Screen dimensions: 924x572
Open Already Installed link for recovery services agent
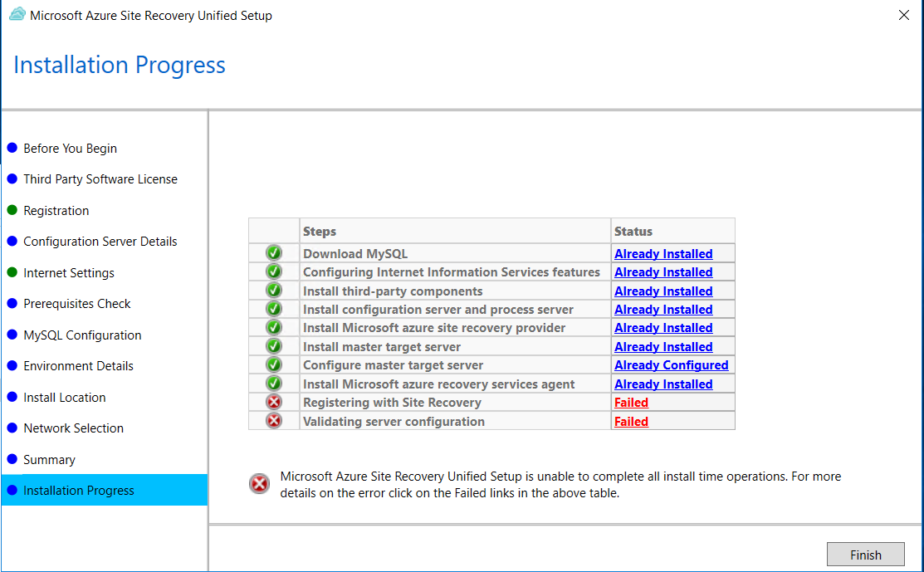coord(663,384)
